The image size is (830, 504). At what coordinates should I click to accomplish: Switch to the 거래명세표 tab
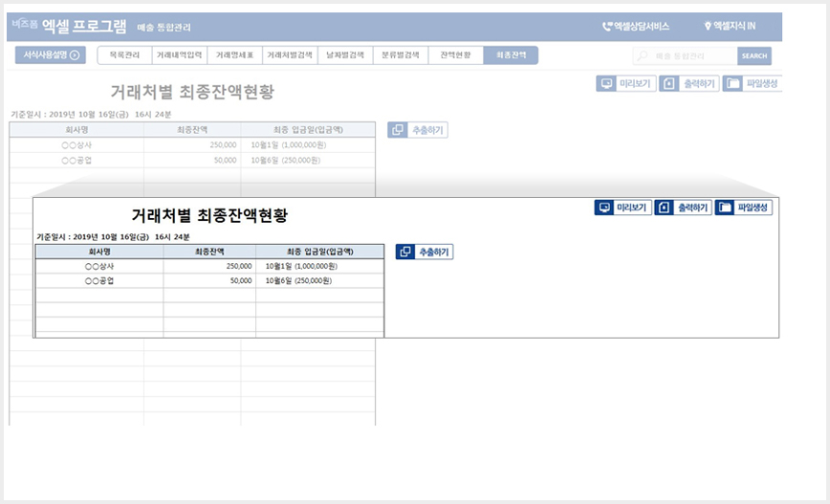[x=234, y=55]
